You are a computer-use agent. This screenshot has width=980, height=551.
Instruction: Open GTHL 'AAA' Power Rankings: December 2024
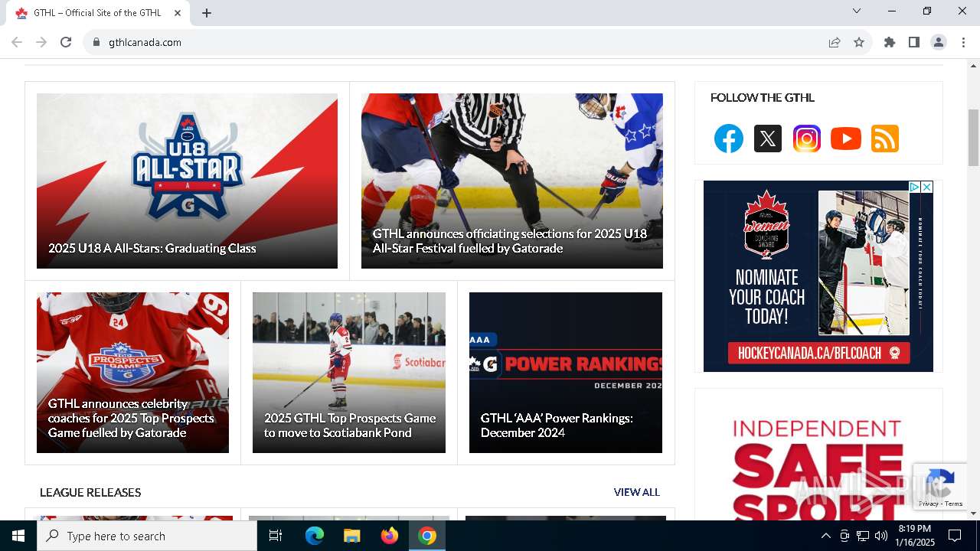557,425
